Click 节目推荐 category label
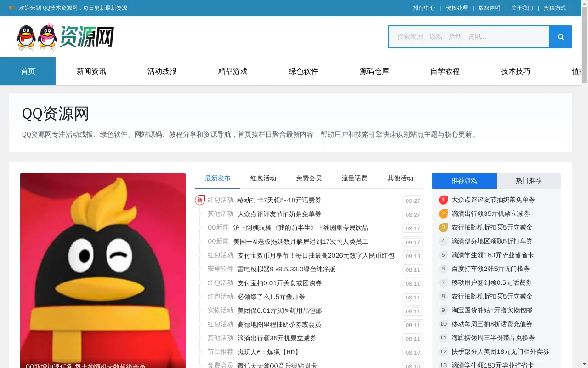 tap(220, 352)
